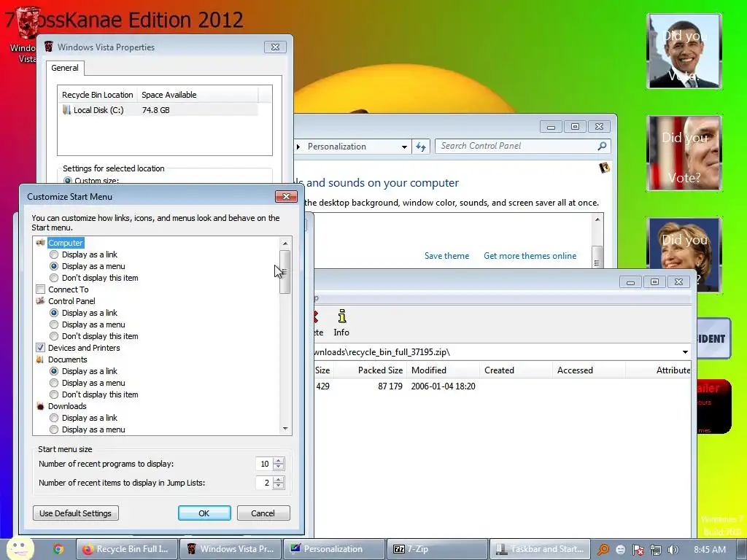Click the Obama Did you Vote gadget
This screenshot has width=747, height=560.
[684, 51]
